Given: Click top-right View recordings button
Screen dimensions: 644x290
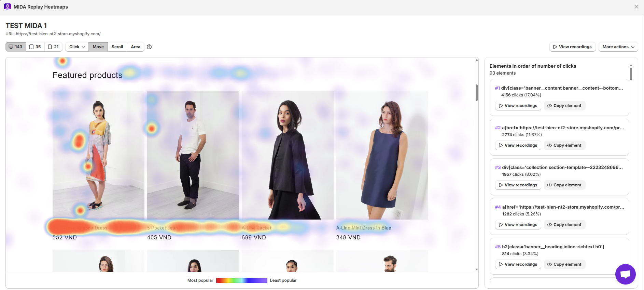Looking at the screenshot, I should [x=572, y=47].
